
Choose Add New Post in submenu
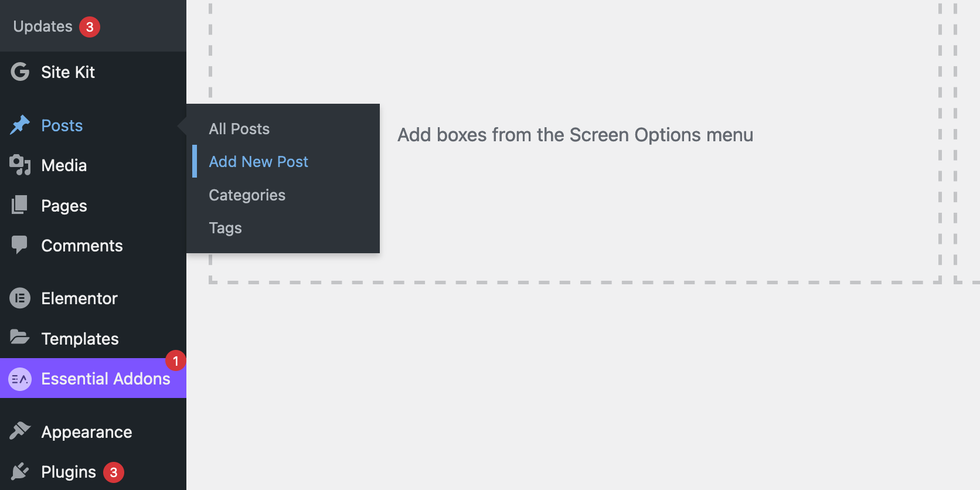click(x=258, y=162)
